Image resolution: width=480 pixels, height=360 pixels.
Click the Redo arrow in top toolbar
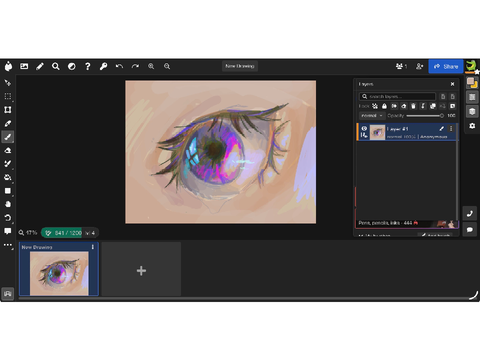coord(135,66)
